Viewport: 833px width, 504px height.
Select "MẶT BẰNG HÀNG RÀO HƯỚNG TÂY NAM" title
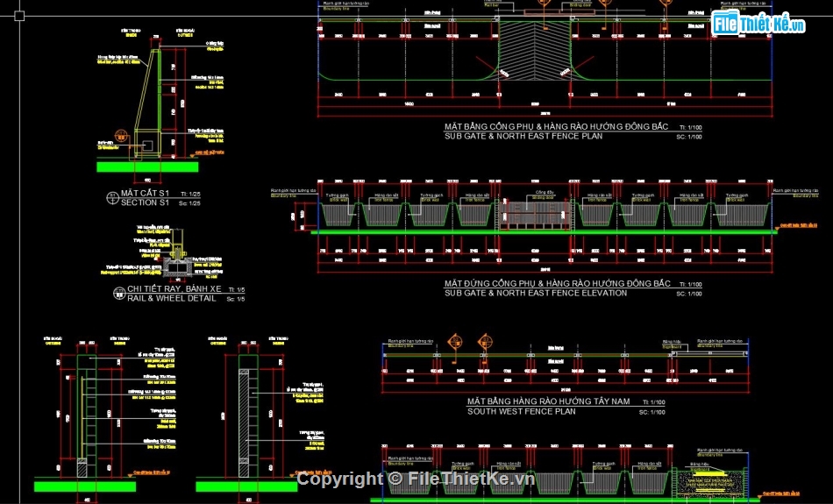pyautogui.click(x=548, y=401)
